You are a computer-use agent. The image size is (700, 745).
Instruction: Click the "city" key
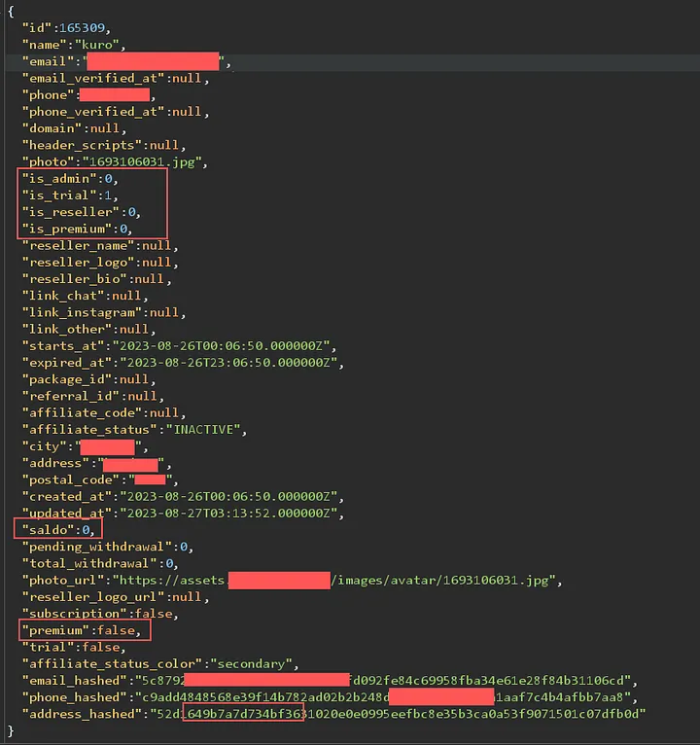(x=44, y=446)
